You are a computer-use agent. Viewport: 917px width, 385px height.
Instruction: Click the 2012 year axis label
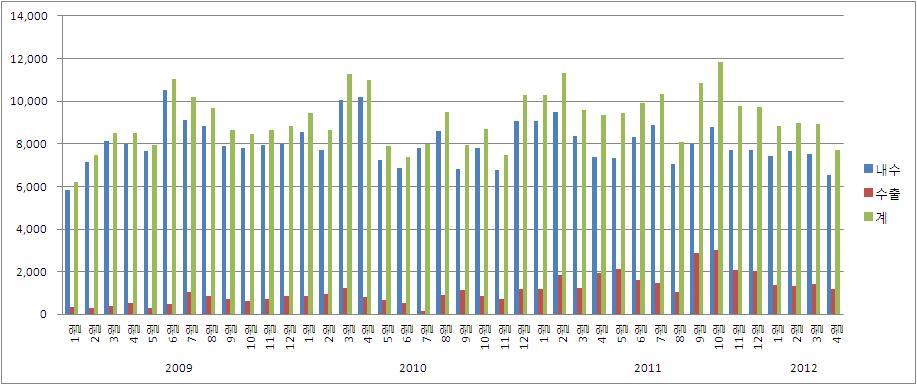(x=804, y=369)
